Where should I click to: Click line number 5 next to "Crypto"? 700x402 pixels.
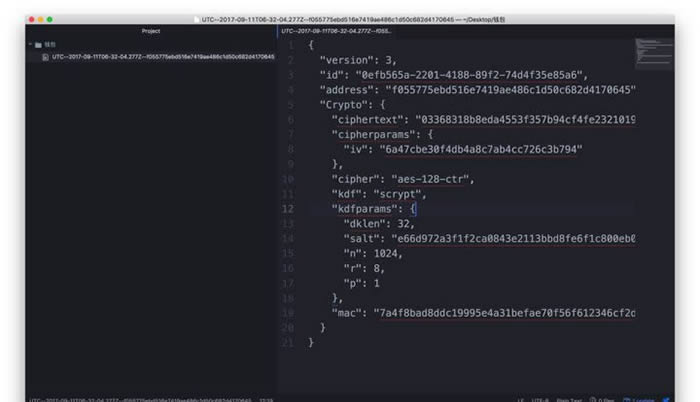(x=289, y=104)
